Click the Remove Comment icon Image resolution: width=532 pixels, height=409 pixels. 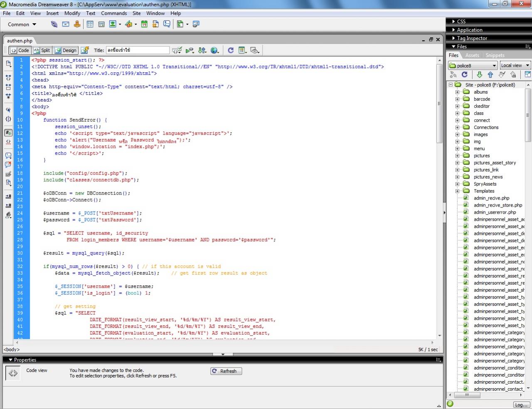click(8, 165)
